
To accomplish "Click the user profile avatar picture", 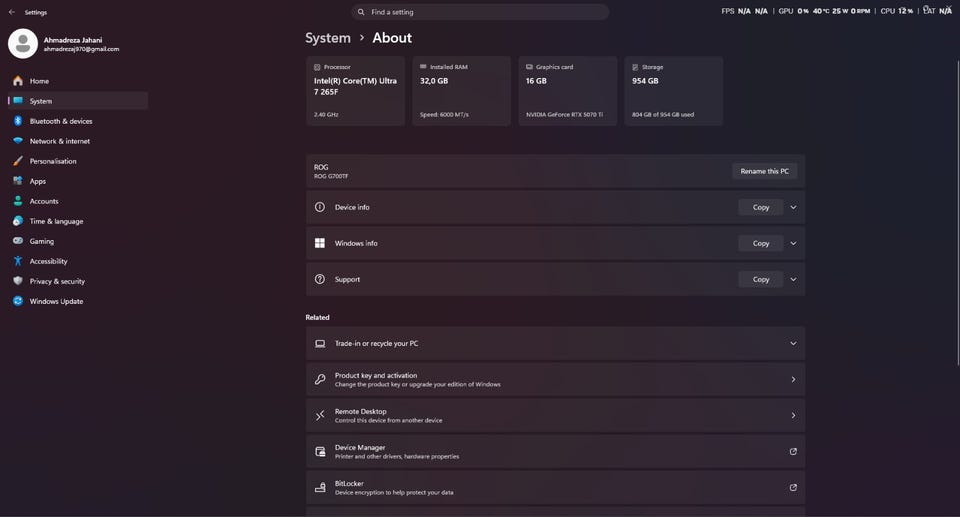I will tap(23, 43).
